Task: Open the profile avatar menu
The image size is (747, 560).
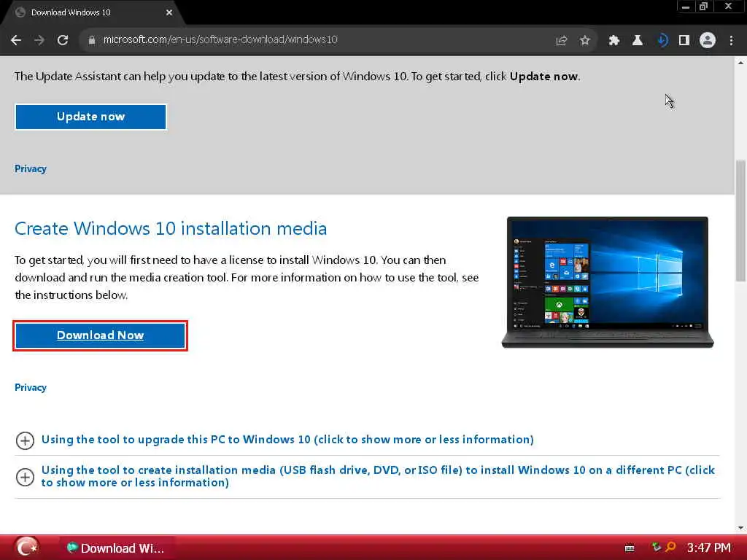Action: pos(708,40)
